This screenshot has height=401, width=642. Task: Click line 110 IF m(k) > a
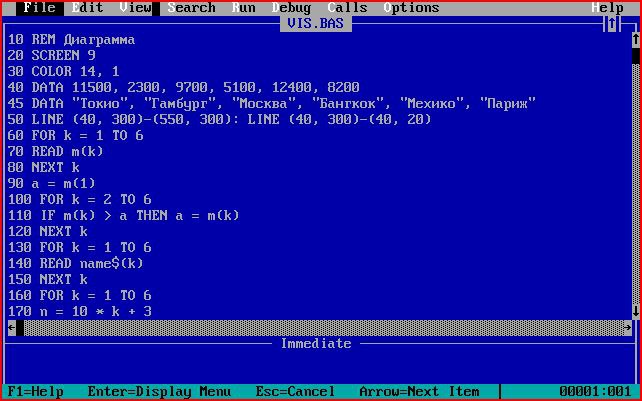pyautogui.click(x=123, y=215)
